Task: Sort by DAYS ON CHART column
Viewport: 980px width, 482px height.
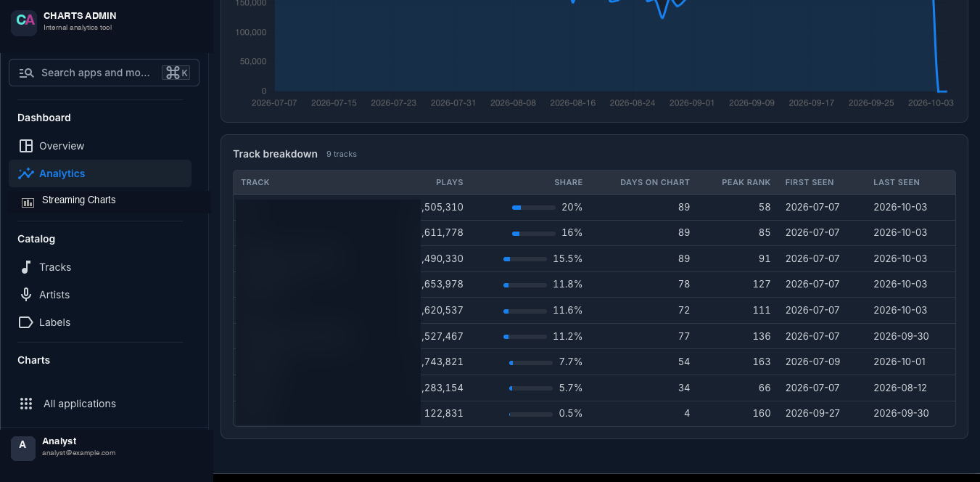Action: [655, 182]
